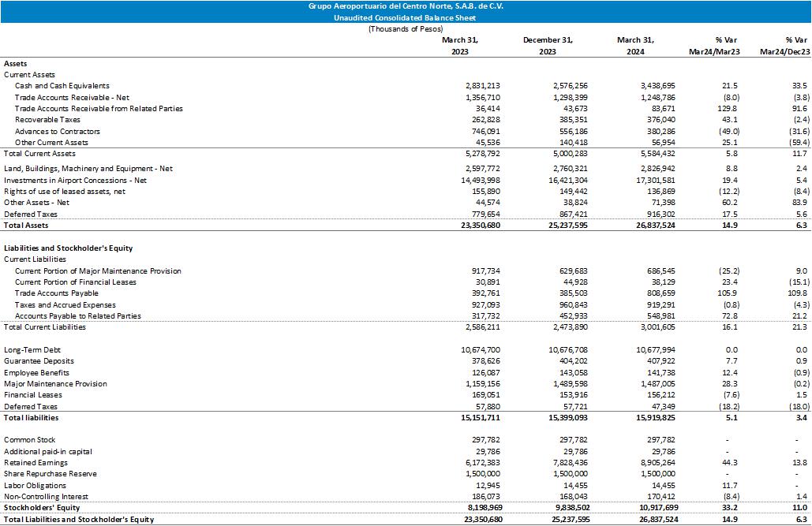Viewport: 812px width, 526px height.
Task: Click the value 44,928
Action: click(x=576, y=282)
